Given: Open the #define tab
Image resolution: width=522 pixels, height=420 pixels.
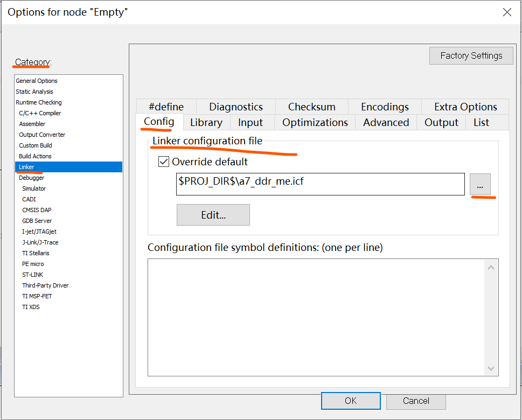Looking at the screenshot, I should [x=166, y=107].
